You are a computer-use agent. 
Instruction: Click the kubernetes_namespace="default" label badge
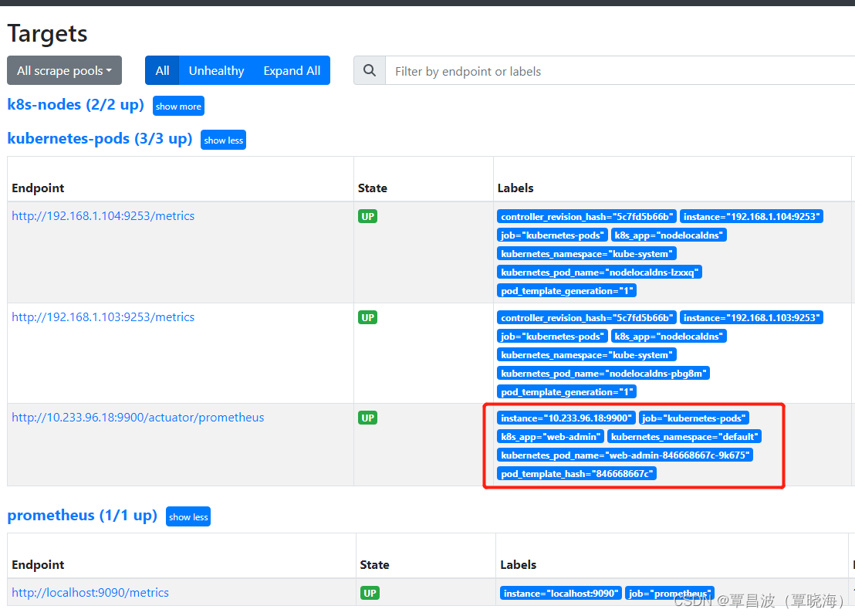684,436
